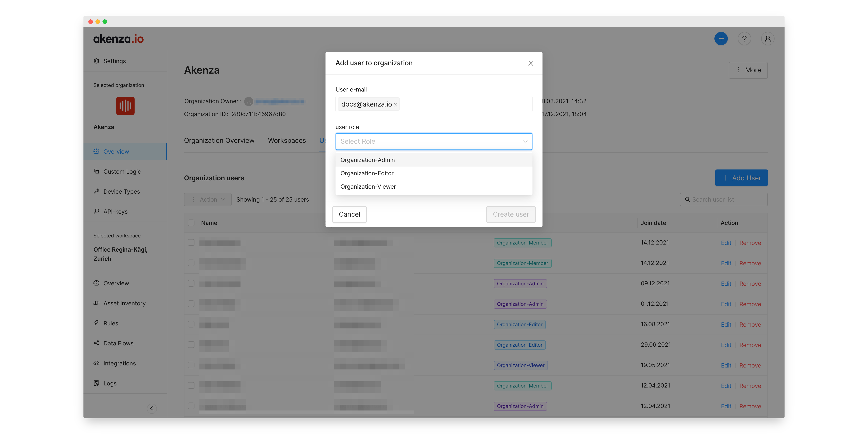This screenshot has width=868, height=434.
Task: Click the Name column header
Action: coord(209,223)
